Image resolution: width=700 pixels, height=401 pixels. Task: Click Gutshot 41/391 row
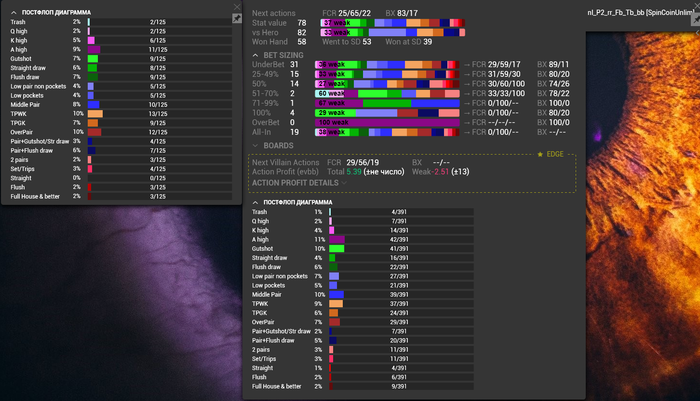[362, 249]
